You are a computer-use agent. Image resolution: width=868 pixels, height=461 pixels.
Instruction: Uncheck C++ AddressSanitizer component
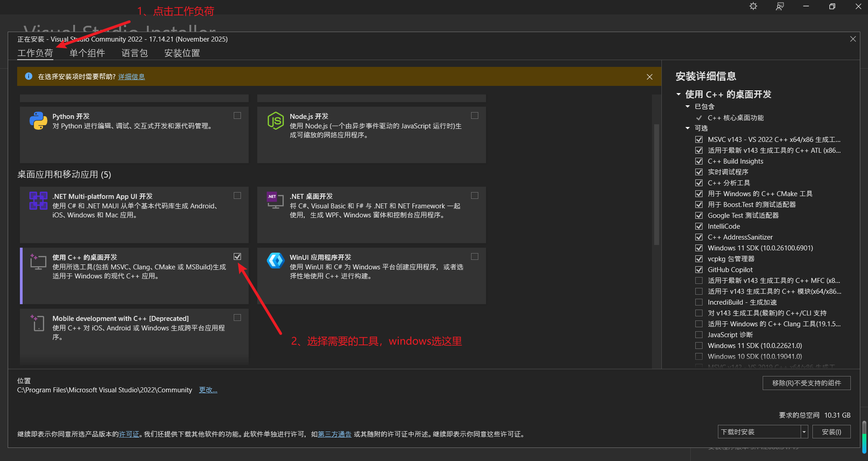(x=699, y=237)
